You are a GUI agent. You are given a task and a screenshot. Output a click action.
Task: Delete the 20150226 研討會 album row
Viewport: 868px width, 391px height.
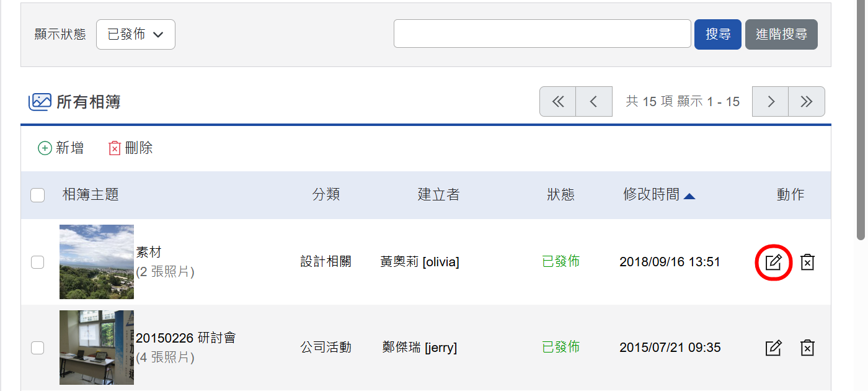pyautogui.click(x=807, y=348)
